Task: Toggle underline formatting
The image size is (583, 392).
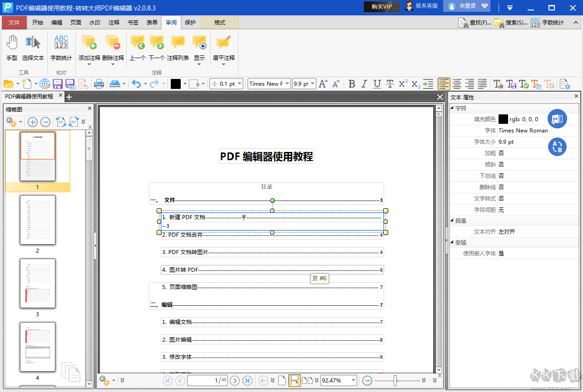Action: tap(376, 84)
